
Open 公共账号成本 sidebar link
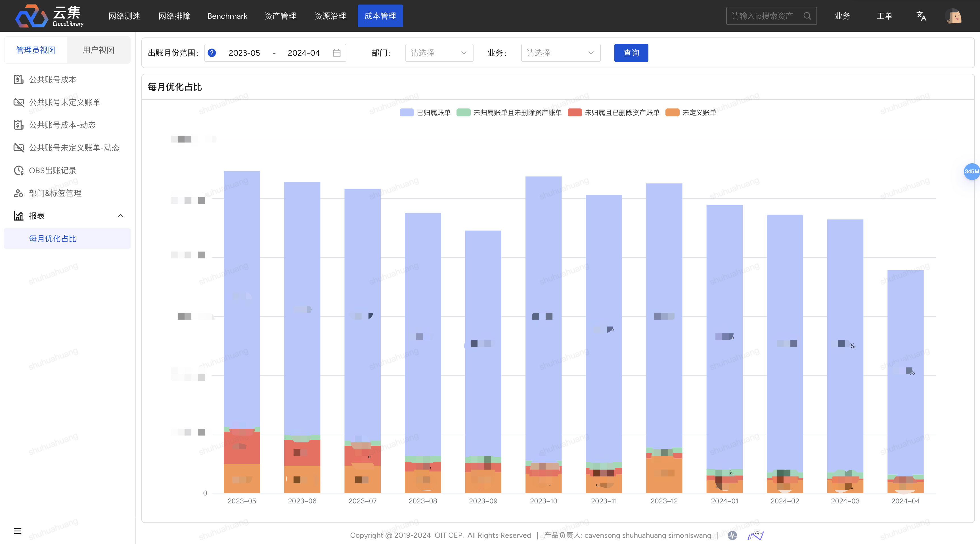click(x=53, y=79)
